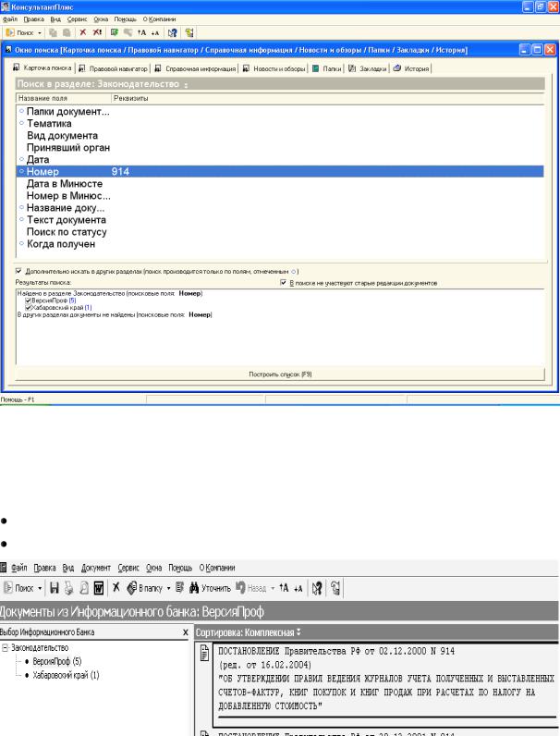Click the red X with exclamation mark icon
The image size is (560, 736).
tap(97, 32)
